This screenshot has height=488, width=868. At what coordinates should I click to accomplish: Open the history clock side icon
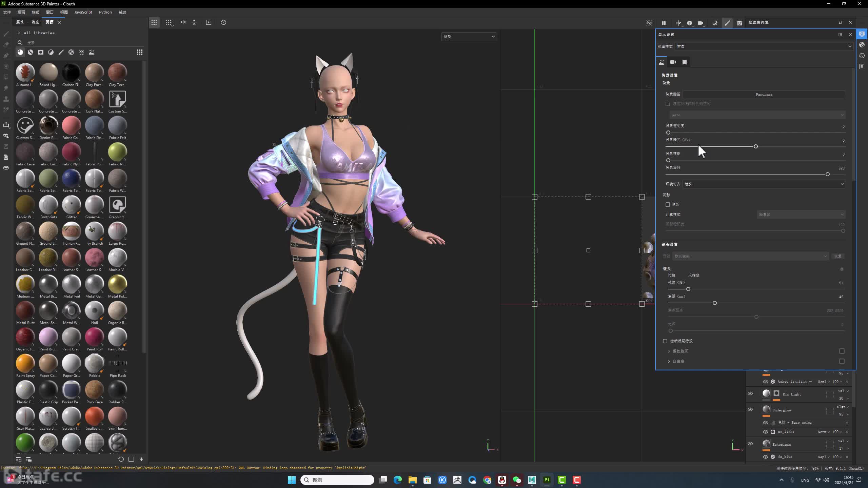click(862, 56)
